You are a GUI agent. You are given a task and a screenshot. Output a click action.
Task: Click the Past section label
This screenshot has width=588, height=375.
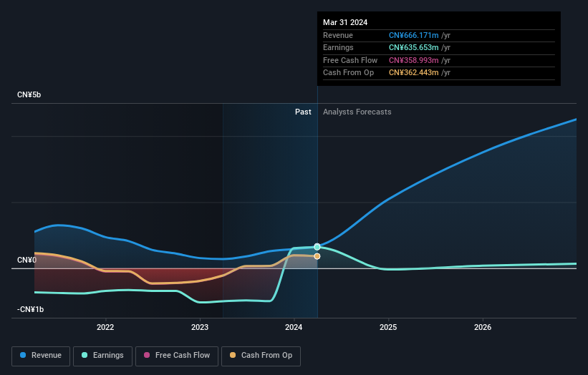click(x=303, y=112)
